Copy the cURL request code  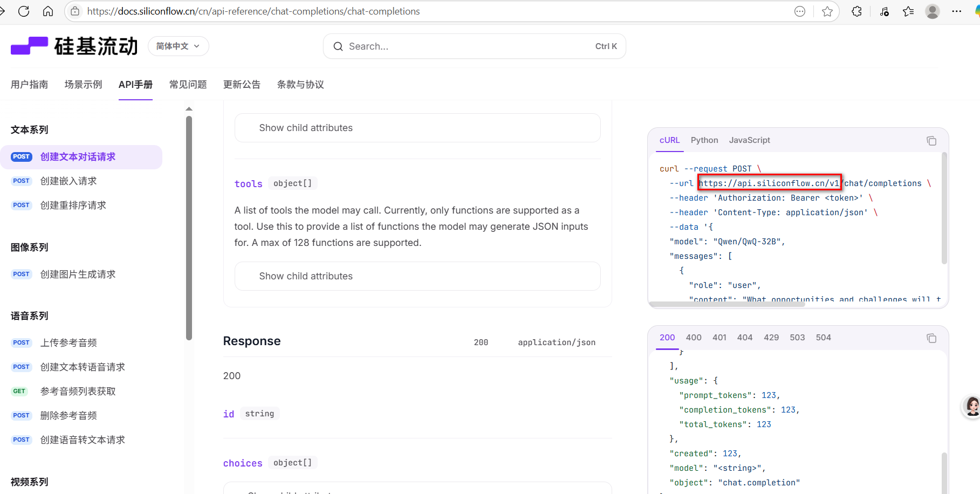tap(931, 141)
